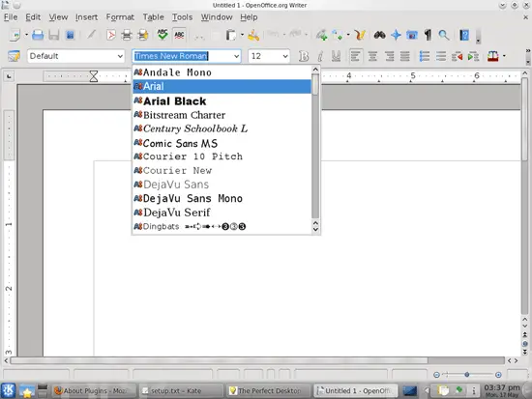Click the zoom in plus button
The height and width of the screenshot is (399, 532).
498,375
